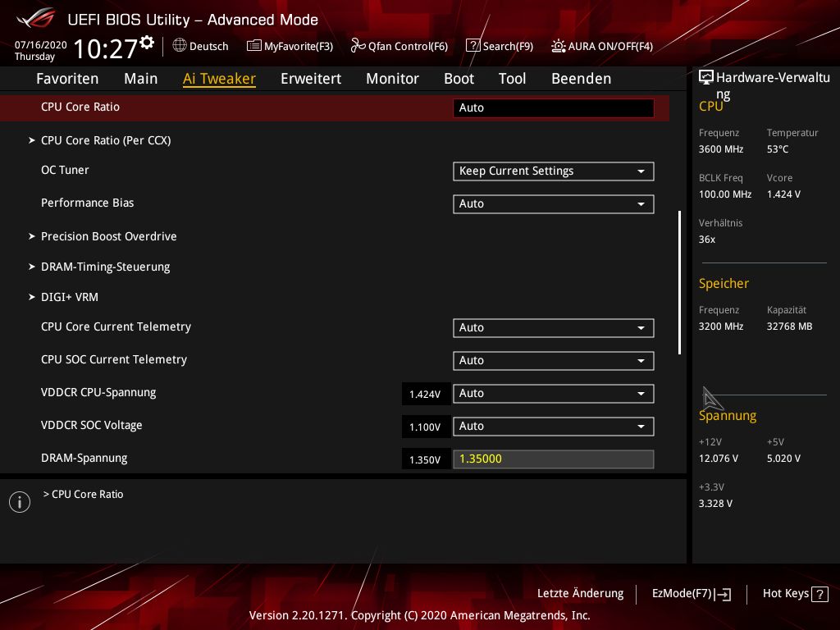The image size is (840, 630).
Task: Open MyFavorite(F3) menu
Action: pos(290,46)
